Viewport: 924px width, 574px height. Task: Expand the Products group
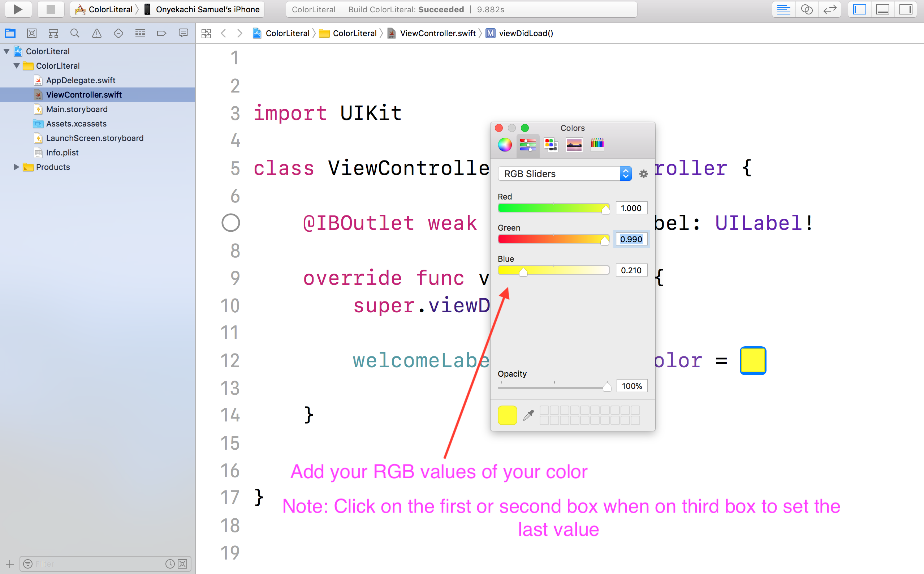click(16, 167)
